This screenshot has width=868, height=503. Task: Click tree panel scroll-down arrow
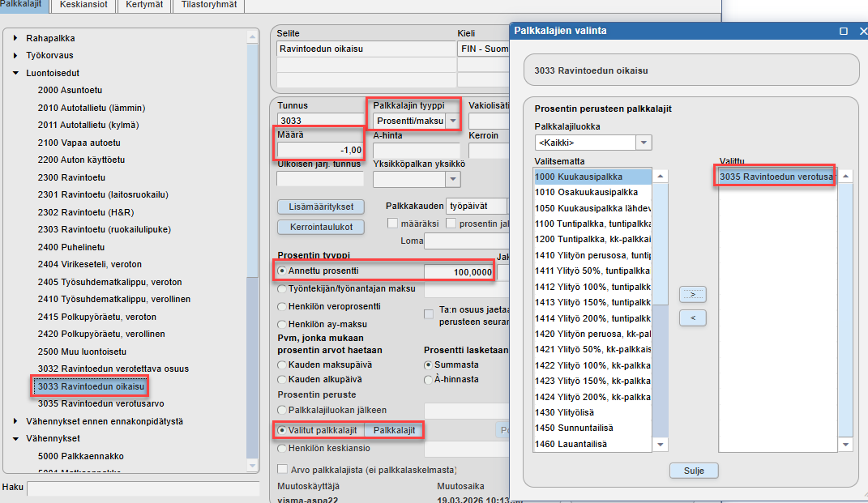point(252,466)
